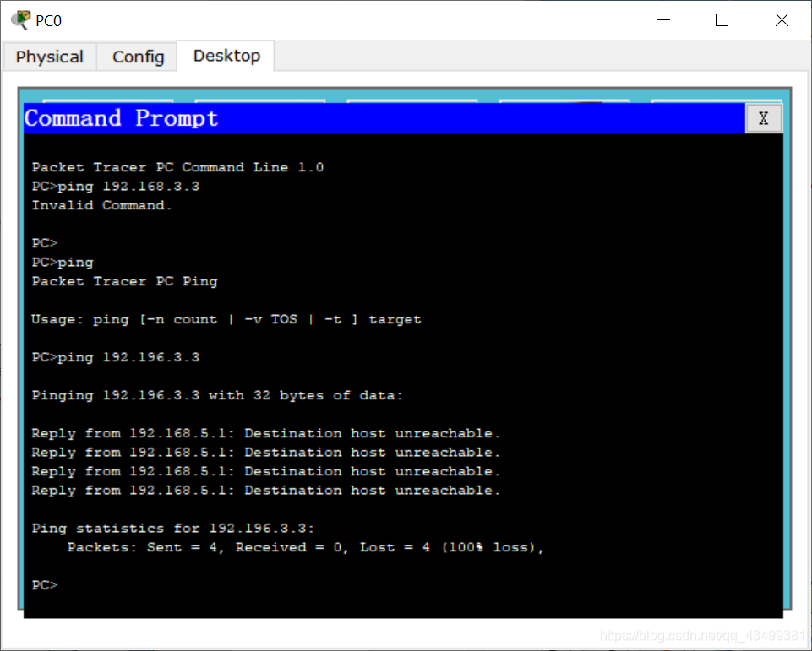812x651 pixels.
Task: Click the PC0 window title text
Action: [49, 21]
